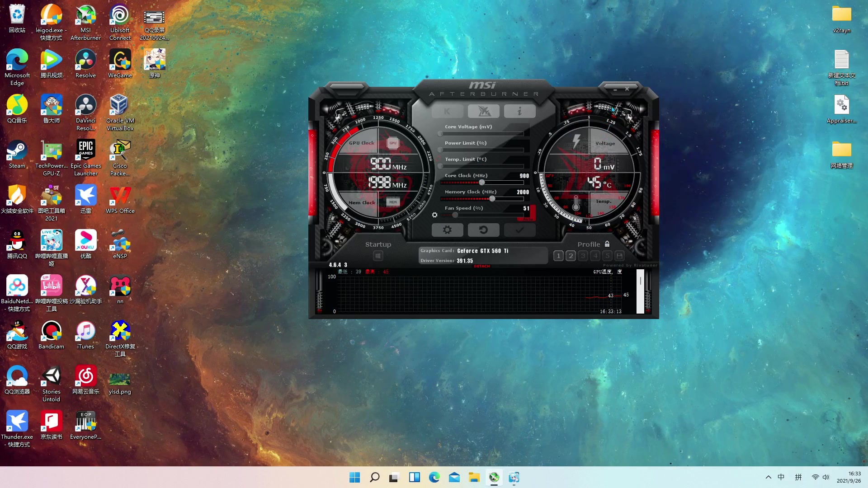Click the Core Clock slider handle
Screen dimensions: 868x488
click(x=482, y=183)
